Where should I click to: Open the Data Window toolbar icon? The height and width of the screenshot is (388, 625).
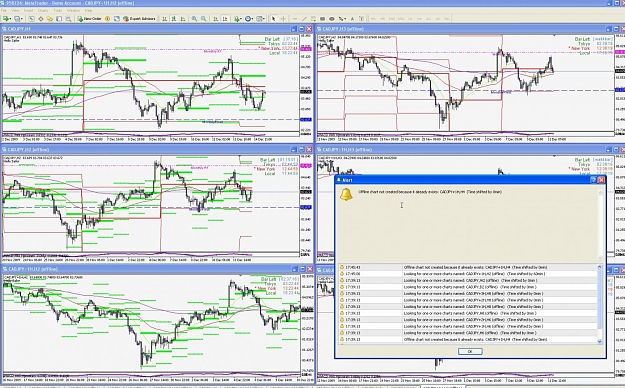(41, 19)
